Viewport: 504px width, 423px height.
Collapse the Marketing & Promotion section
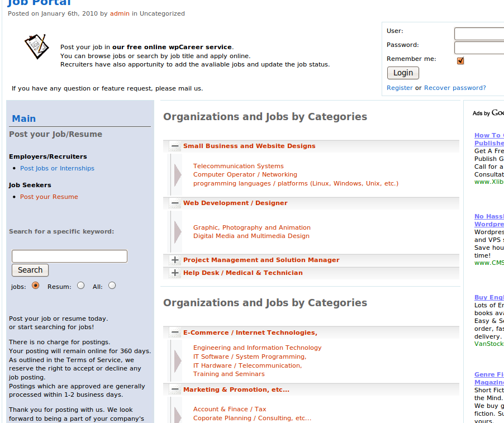pos(175,390)
